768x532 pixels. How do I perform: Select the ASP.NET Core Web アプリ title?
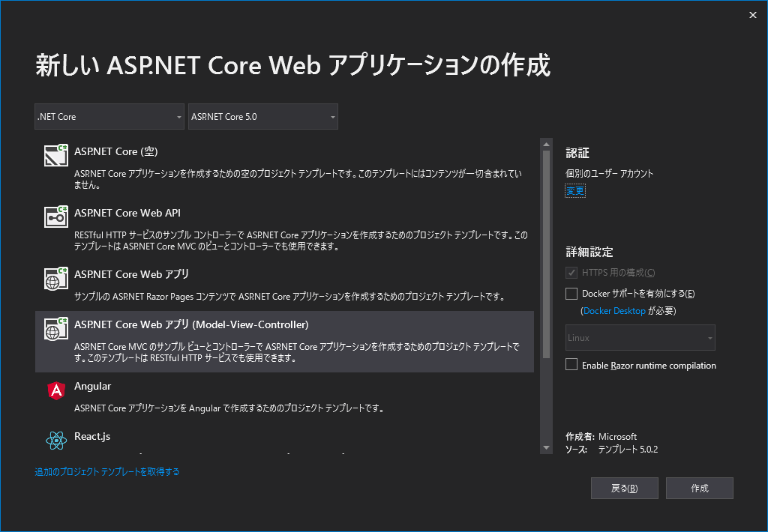[131, 274]
